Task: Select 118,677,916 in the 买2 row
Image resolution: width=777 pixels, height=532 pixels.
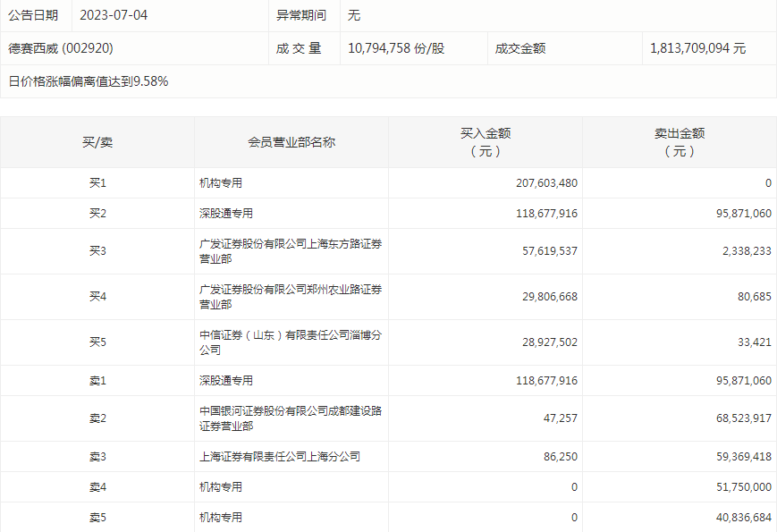Action: click(546, 213)
